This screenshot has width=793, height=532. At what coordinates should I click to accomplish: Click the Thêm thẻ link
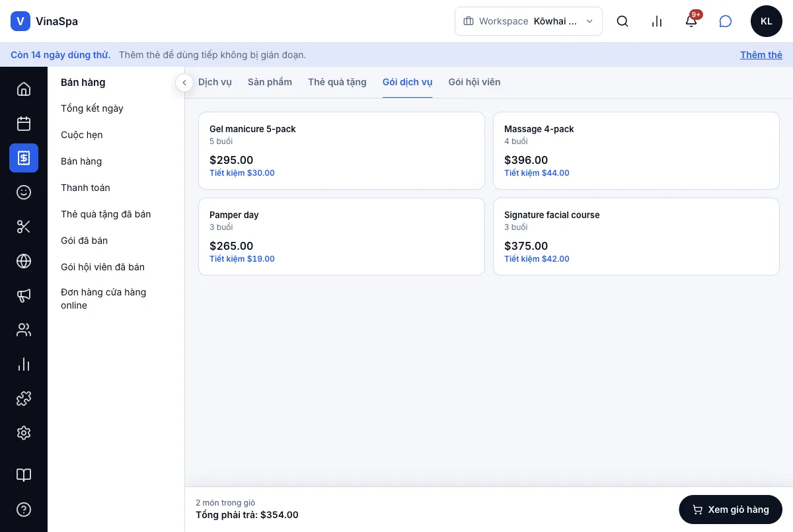pyautogui.click(x=761, y=55)
